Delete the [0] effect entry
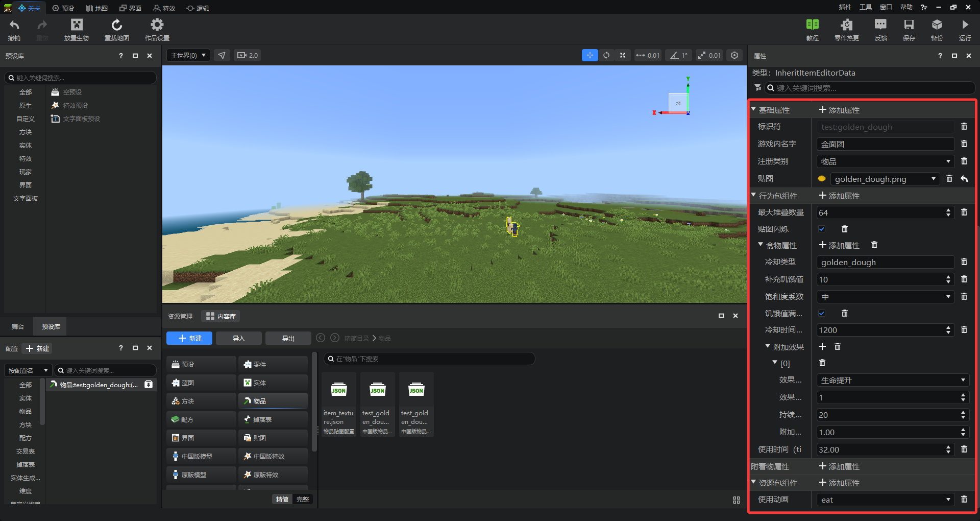980x521 pixels. pos(822,363)
